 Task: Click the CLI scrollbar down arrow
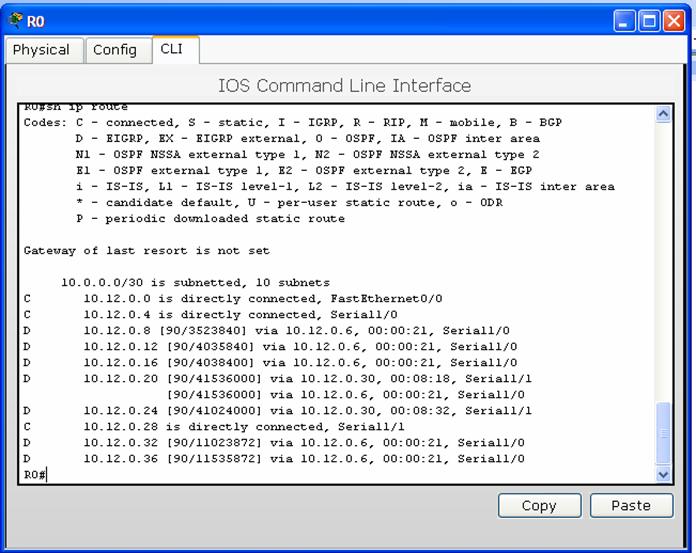pos(662,474)
